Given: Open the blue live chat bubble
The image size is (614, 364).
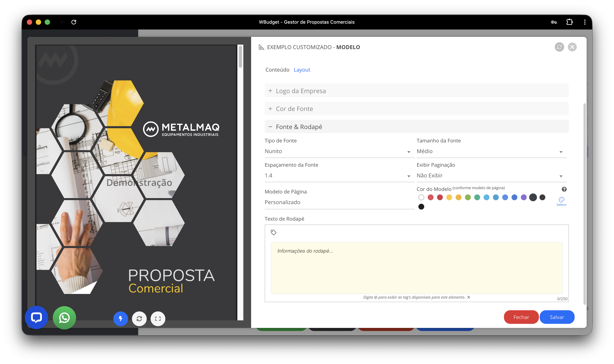Looking at the screenshot, I should [x=36, y=317].
